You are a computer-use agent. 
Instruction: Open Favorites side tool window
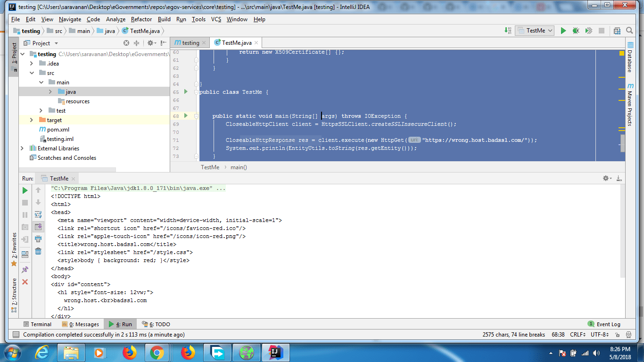14,250
